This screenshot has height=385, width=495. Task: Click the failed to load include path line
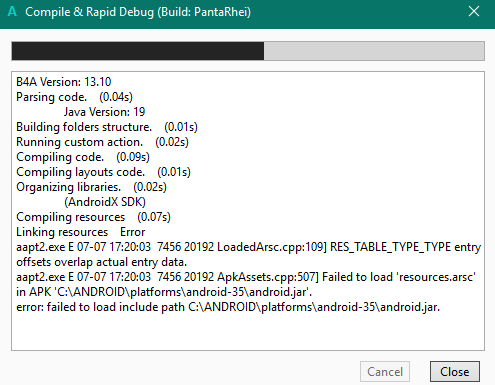tap(228, 307)
